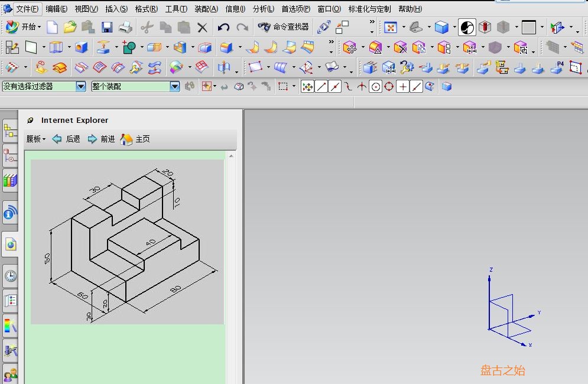Click the Save floppy disk icon
This screenshot has width=588, height=384.
[107, 27]
